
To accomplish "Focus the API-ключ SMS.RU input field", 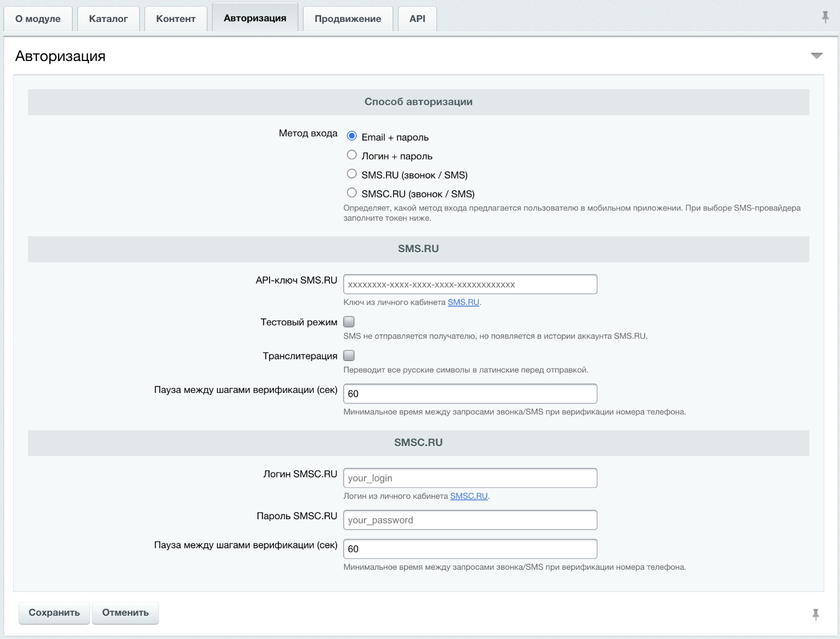I will click(470, 285).
